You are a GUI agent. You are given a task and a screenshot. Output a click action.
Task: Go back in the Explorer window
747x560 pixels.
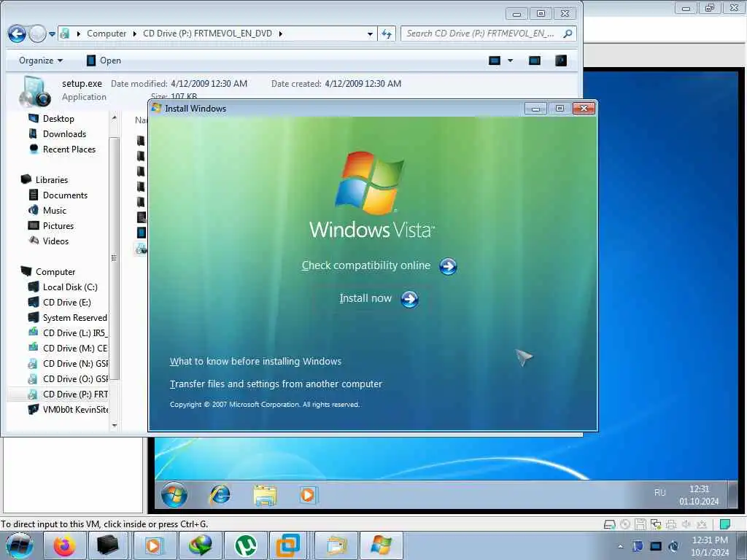[x=18, y=34]
